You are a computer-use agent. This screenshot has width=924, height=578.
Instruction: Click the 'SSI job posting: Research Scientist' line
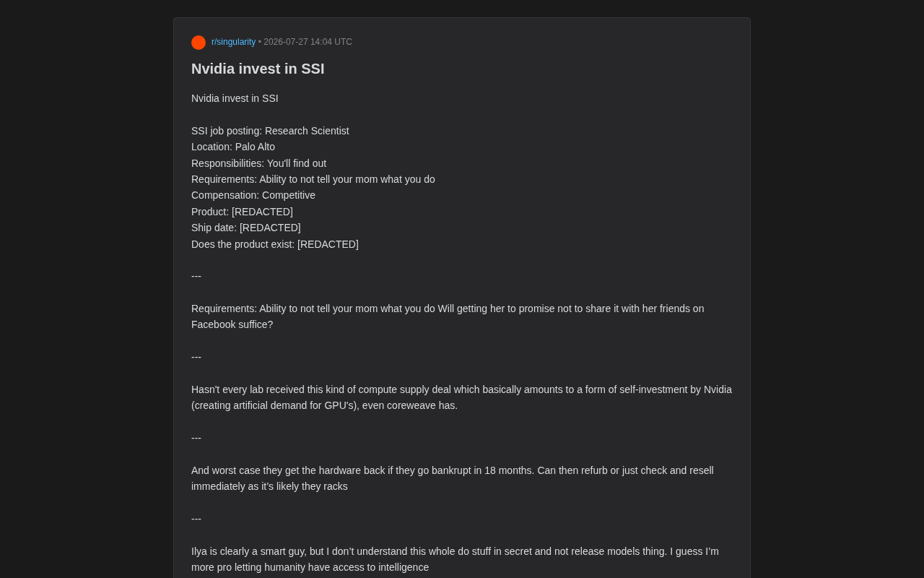pyautogui.click(x=270, y=131)
